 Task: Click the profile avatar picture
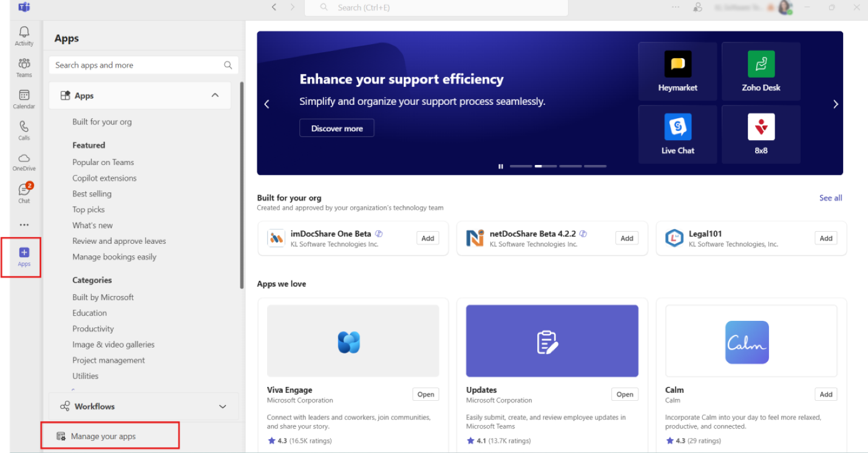[784, 7]
